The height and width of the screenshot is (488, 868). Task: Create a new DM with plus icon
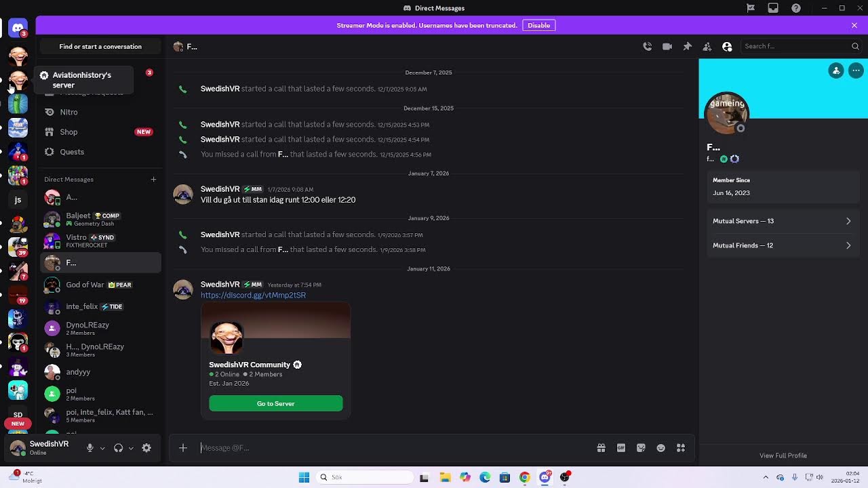(153, 180)
